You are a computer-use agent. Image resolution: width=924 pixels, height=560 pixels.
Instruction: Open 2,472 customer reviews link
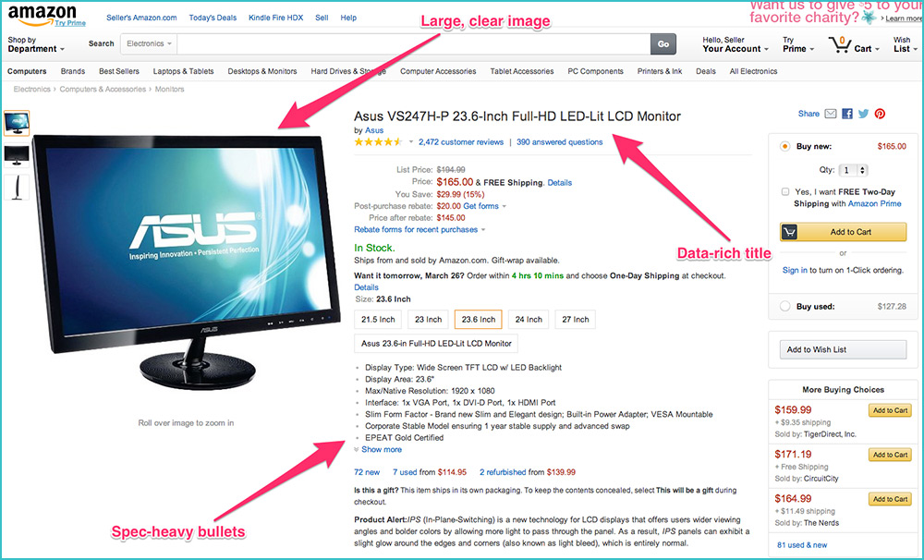pyautogui.click(x=461, y=142)
